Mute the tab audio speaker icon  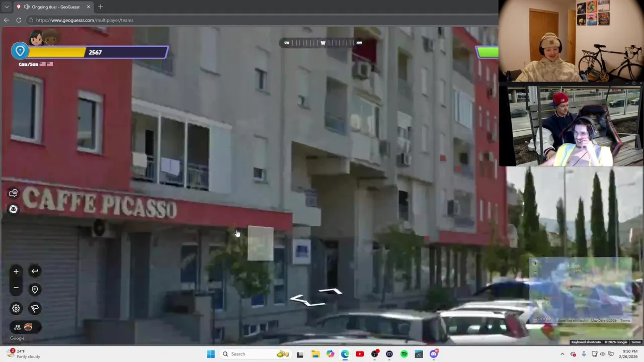26,7
